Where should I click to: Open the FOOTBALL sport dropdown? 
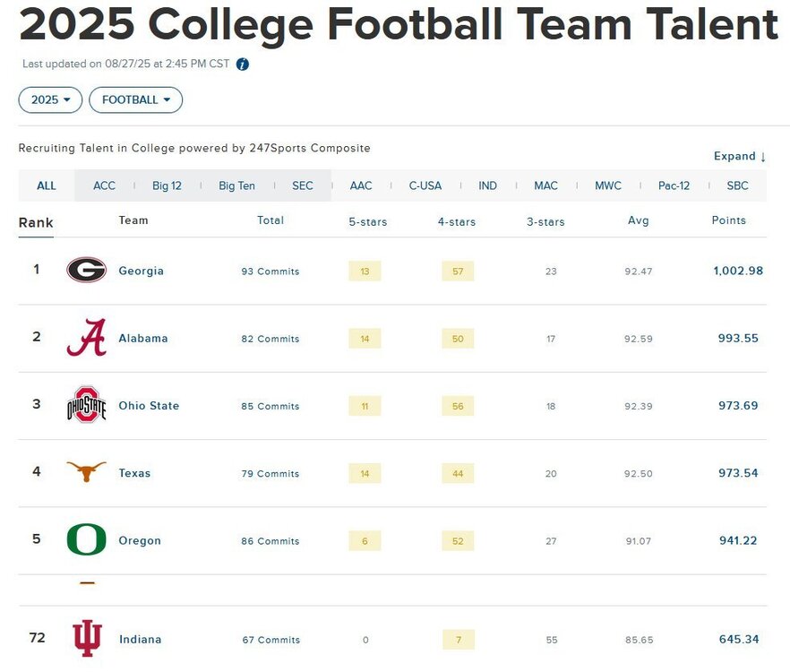pyautogui.click(x=135, y=100)
